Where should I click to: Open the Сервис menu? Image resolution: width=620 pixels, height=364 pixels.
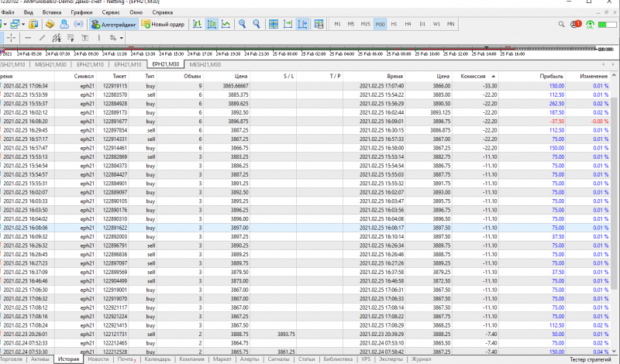coord(111,13)
